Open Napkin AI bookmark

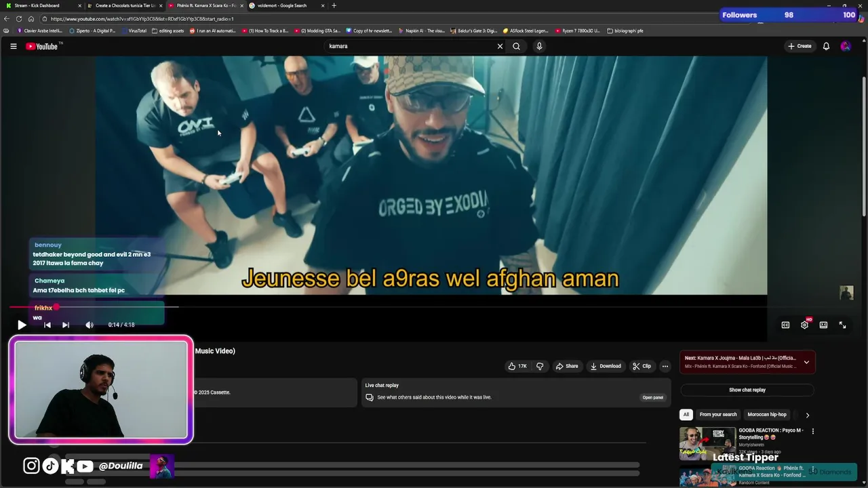[x=422, y=30]
